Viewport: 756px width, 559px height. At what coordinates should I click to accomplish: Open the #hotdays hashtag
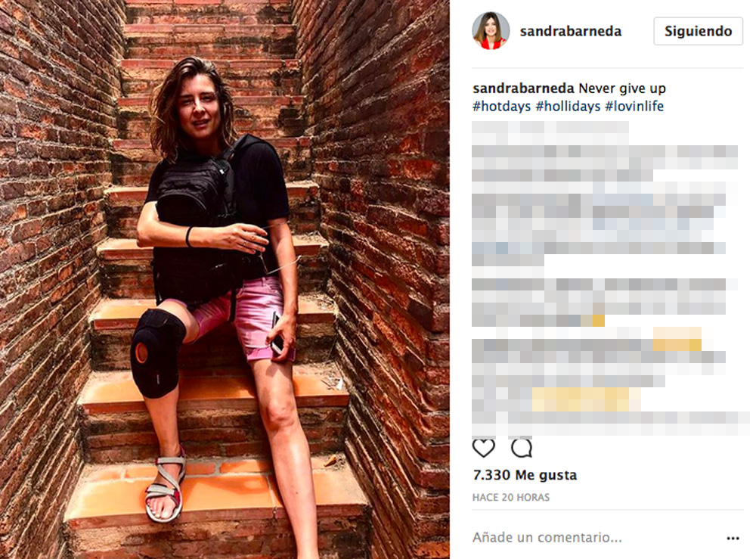[x=501, y=106]
